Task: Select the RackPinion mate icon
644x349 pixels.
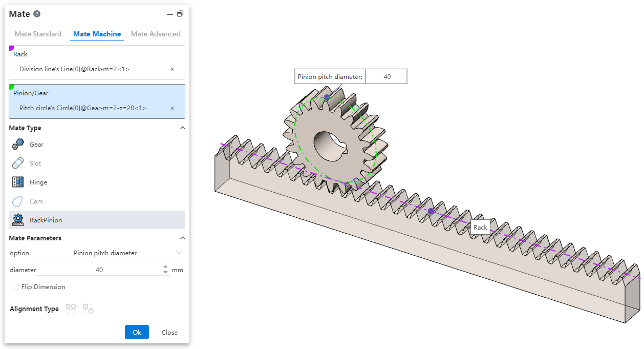Action: 18,220
